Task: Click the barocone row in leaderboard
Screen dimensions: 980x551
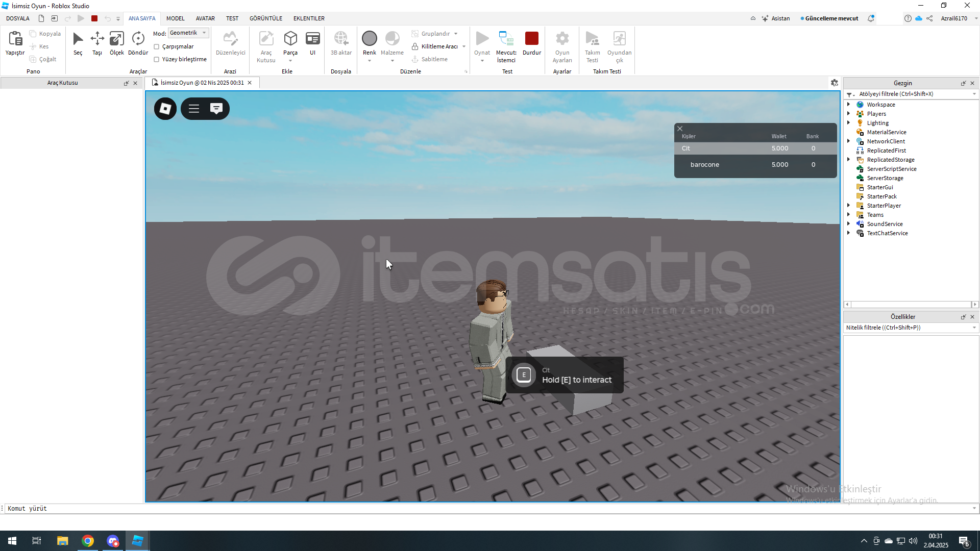Action: pyautogui.click(x=755, y=165)
